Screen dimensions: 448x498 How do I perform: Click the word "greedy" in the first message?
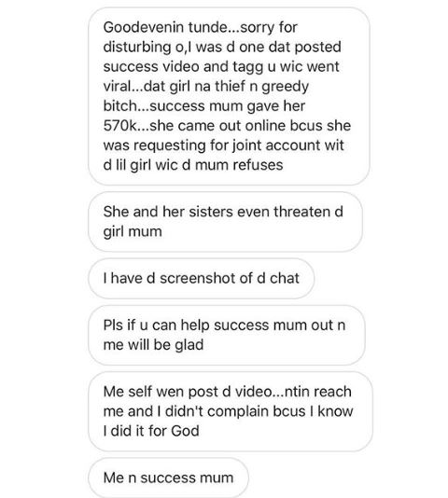click(285, 87)
